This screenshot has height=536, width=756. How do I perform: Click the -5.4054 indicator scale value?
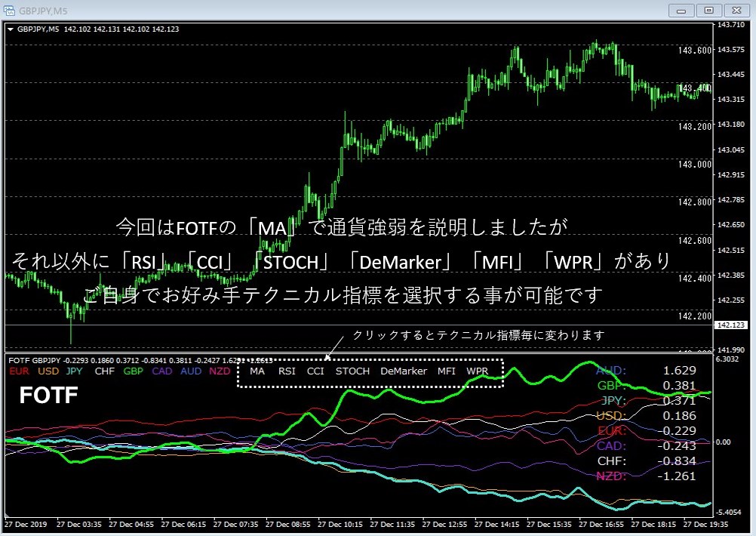(x=729, y=512)
